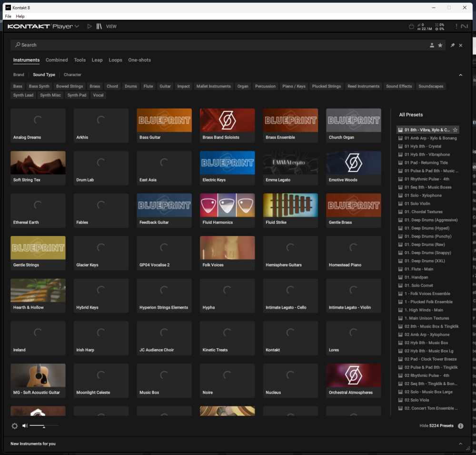Image resolution: width=476 pixels, height=455 pixels.
Task: Filter by the Reed Instruments tag
Action: pos(363,86)
